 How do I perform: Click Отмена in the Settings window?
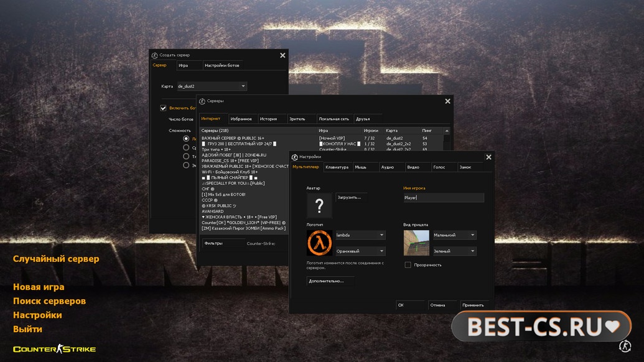pyautogui.click(x=442, y=305)
